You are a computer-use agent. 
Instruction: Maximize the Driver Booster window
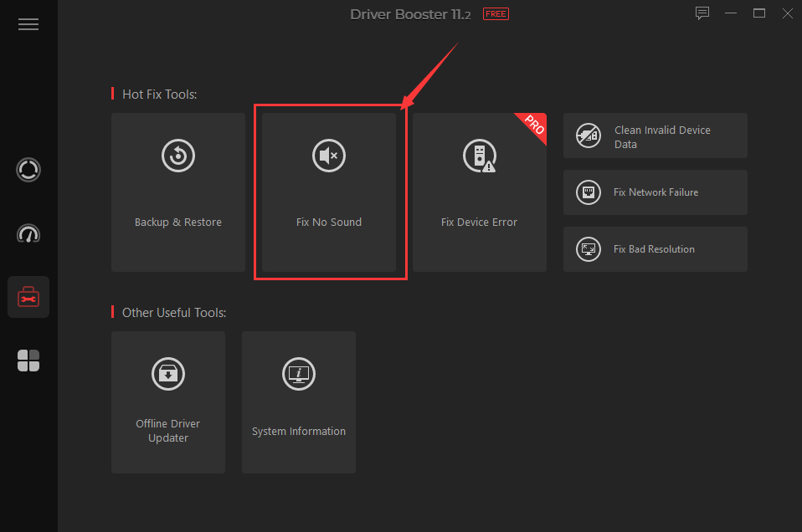pos(759,13)
